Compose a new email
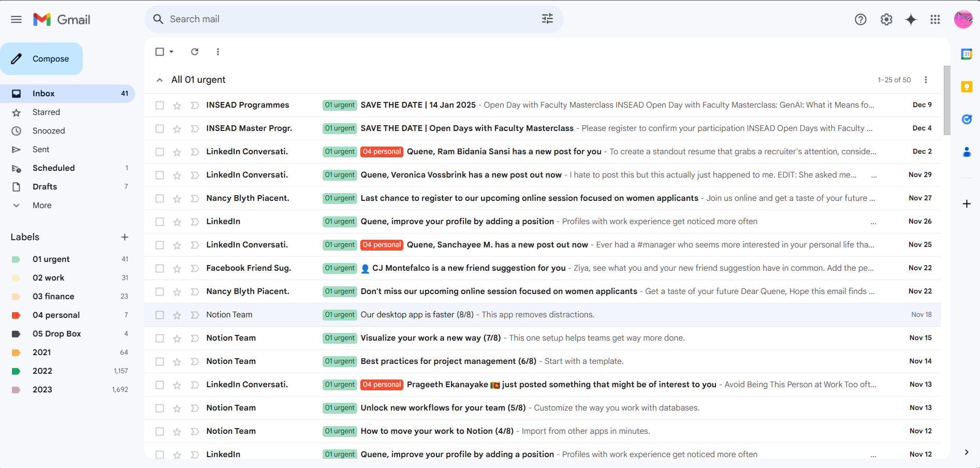 41,59
